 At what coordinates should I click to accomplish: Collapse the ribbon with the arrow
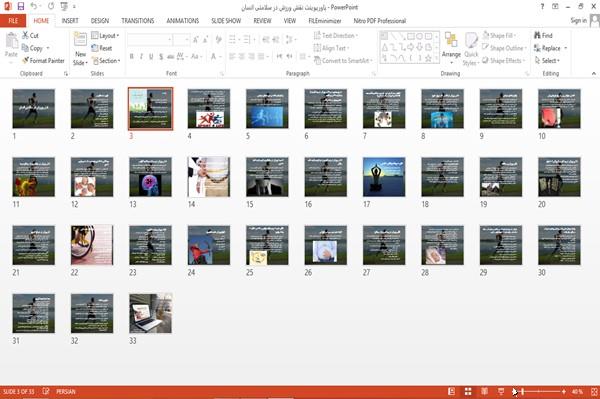pos(594,73)
